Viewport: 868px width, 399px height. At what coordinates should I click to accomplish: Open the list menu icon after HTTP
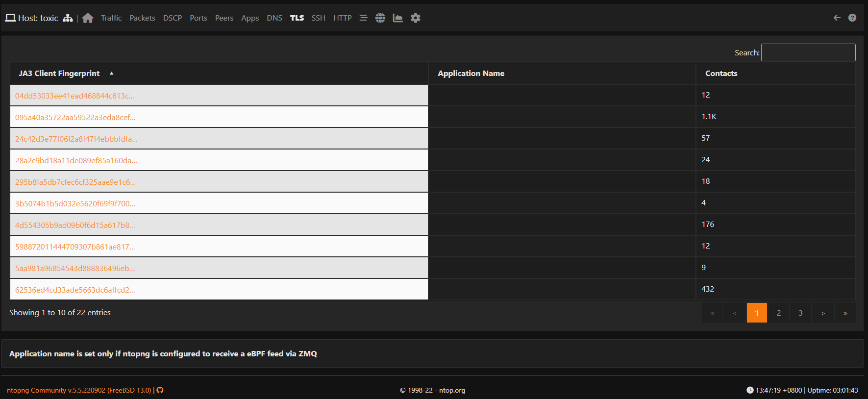[x=363, y=18]
